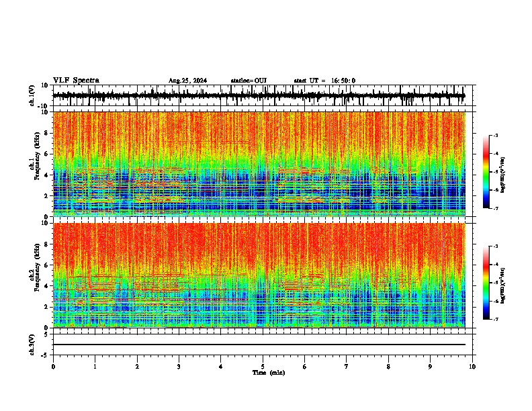Image resolution: width=532 pixels, height=411 pixels.
Task: Click the "2" tick on the time axis
Action: pos(137,367)
